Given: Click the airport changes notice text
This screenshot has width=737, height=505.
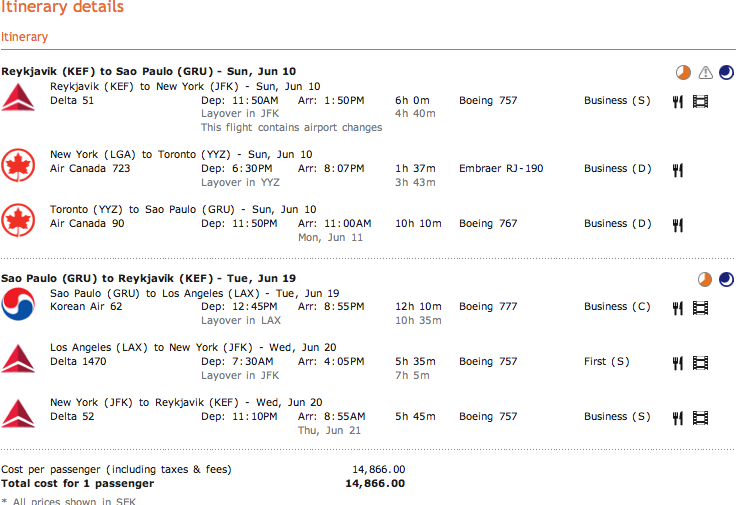Looking at the screenshot, I should 291,128.
